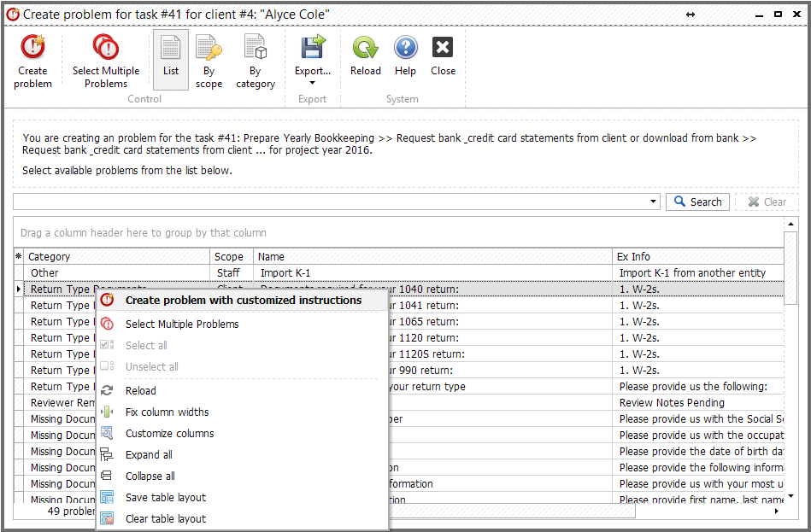Choose Fix column widths menu entry
The height and width of the screenshot is (532, 811).
coord(242,412)
